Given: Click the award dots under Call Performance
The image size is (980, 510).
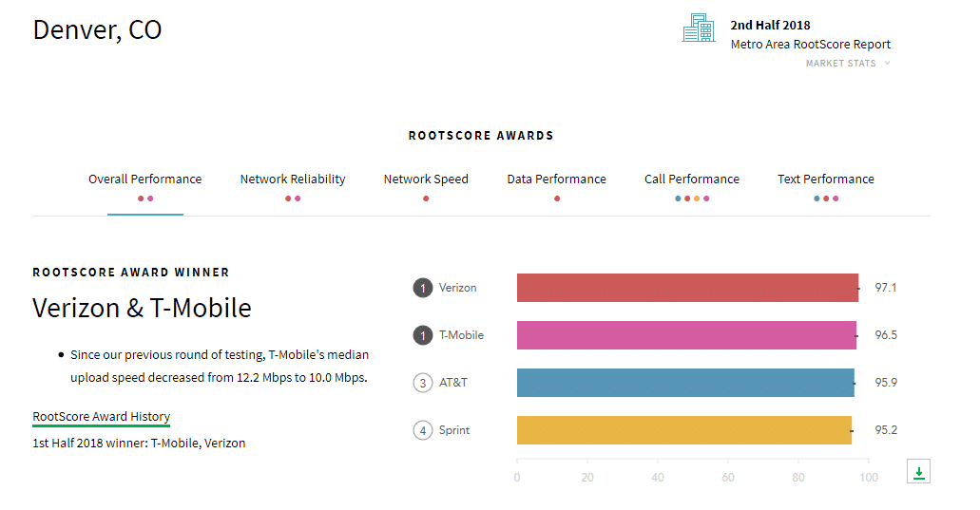Looking at the screenshot, I should [x=692, y=198].
